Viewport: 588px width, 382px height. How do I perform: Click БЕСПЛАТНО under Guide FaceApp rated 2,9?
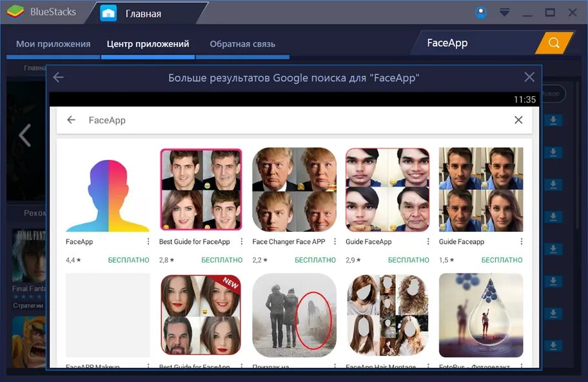point(409,260)
